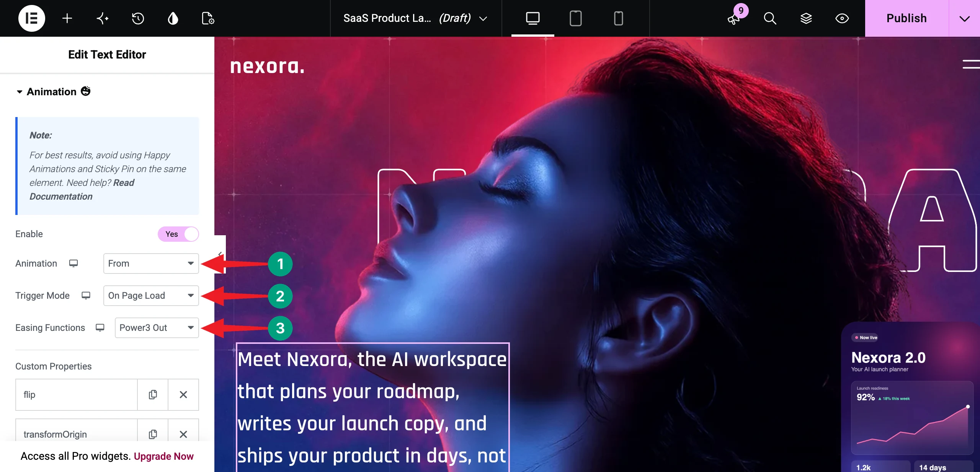Screen dimensions: 980x472
Task: Toggle the Enable animation switch
Action: pyautogui.click(x=178, y=234)
